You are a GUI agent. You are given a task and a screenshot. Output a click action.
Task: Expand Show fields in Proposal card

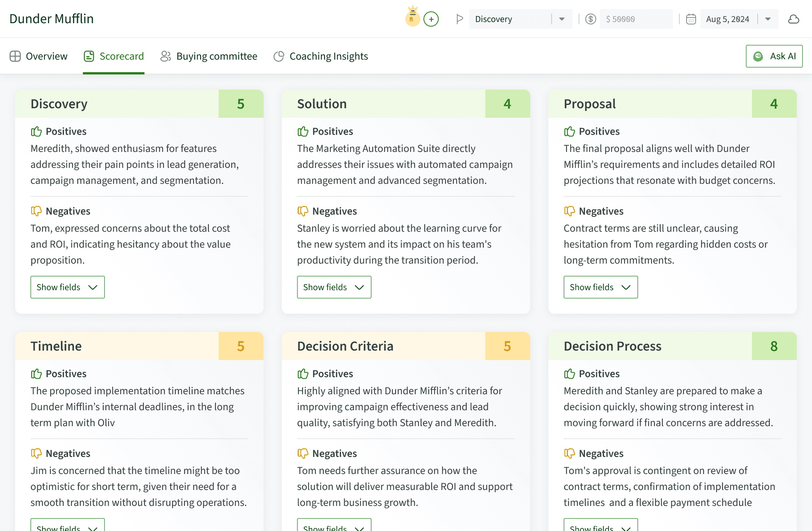click(x=600, y=287)
